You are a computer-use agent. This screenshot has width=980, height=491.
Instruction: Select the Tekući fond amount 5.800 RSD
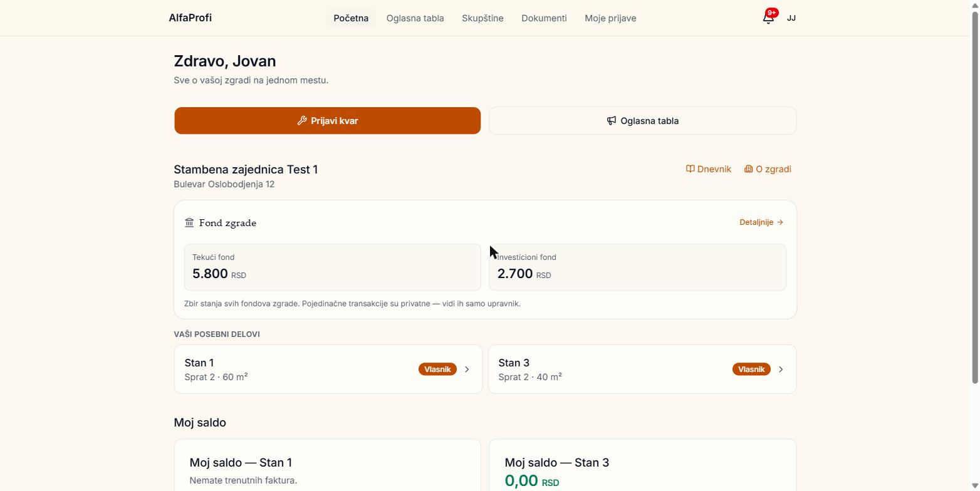(x=219, y=274)
